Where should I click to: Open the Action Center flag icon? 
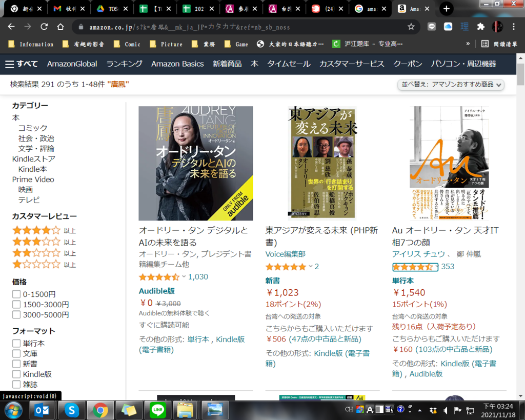click(x=457, y=410)
